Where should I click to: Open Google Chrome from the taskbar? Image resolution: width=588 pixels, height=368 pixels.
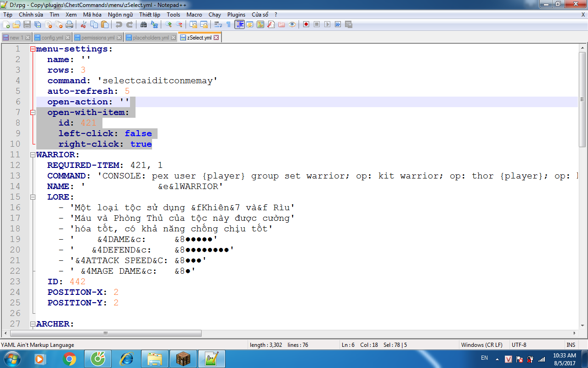[x=70, y=359]
